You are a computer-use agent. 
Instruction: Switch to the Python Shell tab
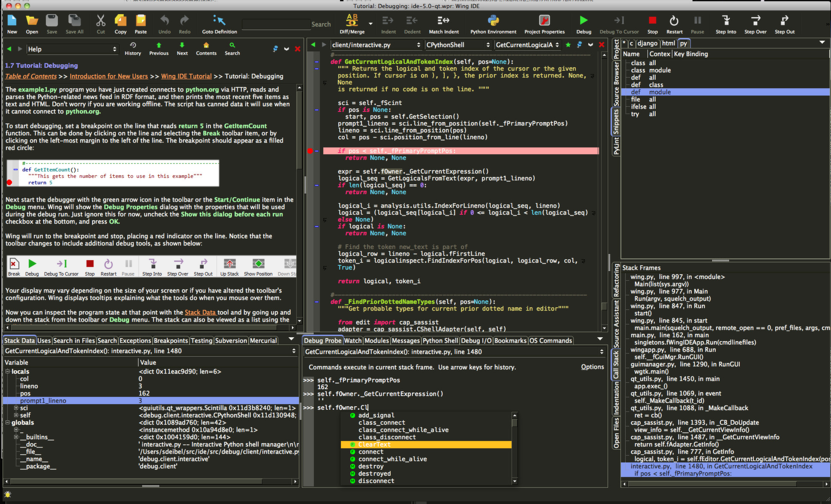tap(440, 340)
